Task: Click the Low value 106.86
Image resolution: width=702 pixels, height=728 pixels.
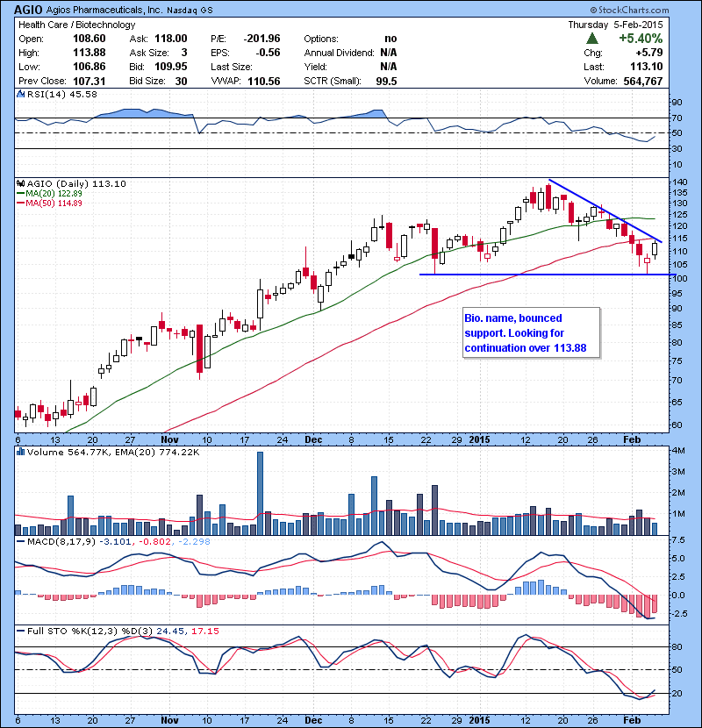Action: [90, 67]
